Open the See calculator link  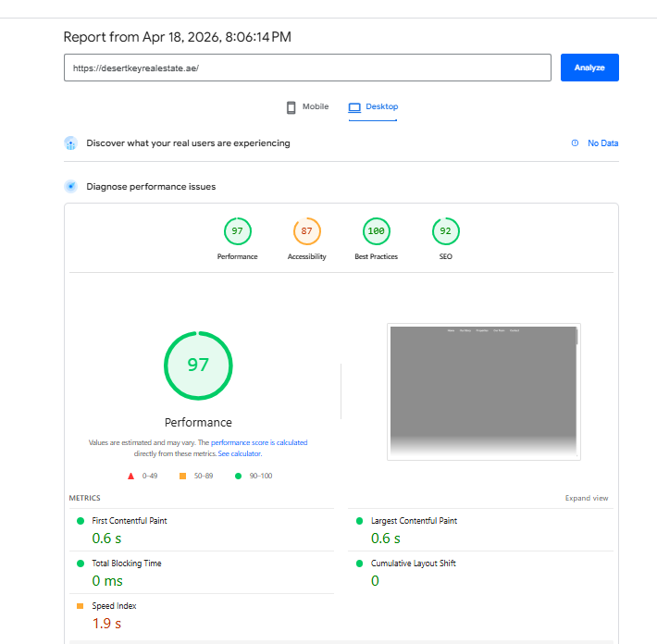coord(240,454)
